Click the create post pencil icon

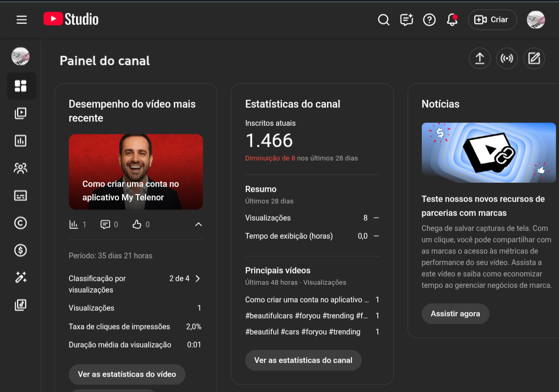534,58
